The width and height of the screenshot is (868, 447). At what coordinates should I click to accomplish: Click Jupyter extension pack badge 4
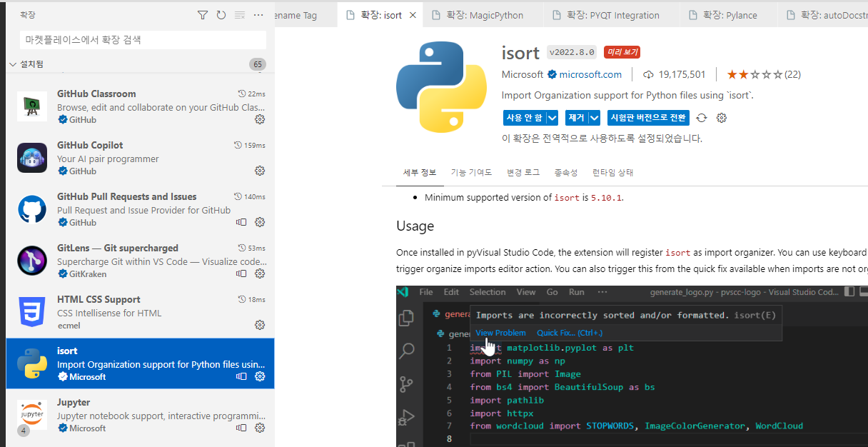point(24,431)
